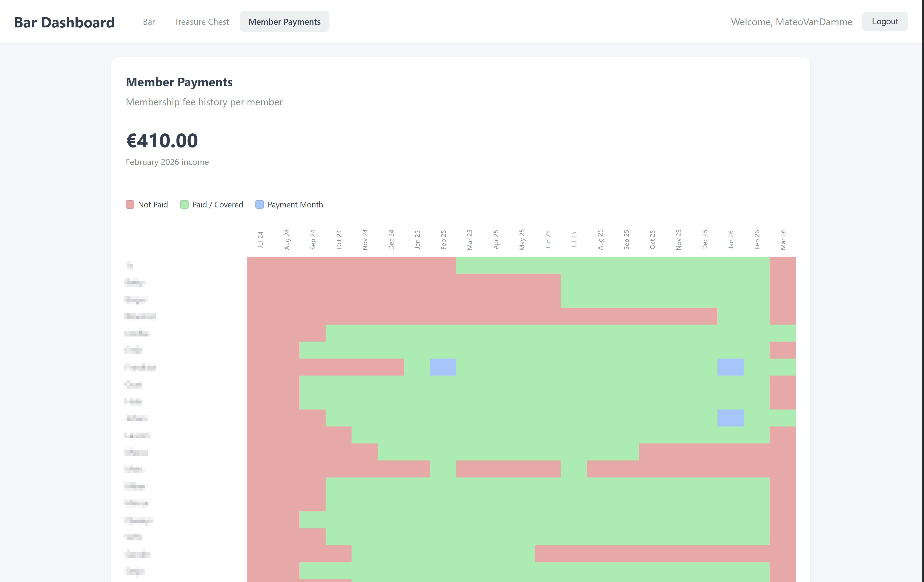Click the €410.00 income figure

[x=162, y=141]
